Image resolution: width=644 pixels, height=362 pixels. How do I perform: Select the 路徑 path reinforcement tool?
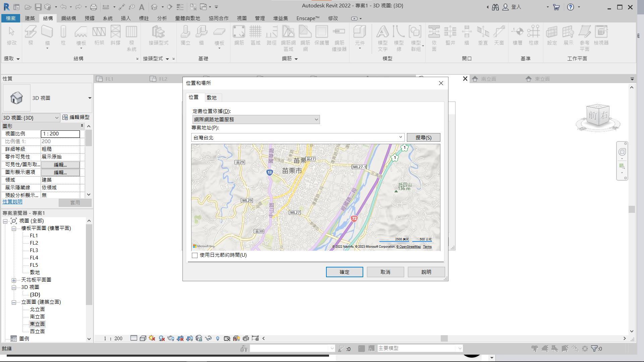[x=272, y=36]
